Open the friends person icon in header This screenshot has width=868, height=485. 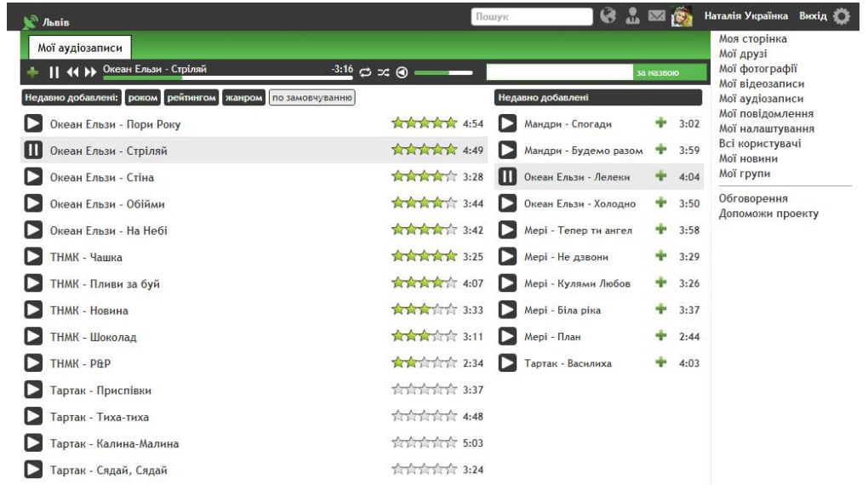point(632,15)
